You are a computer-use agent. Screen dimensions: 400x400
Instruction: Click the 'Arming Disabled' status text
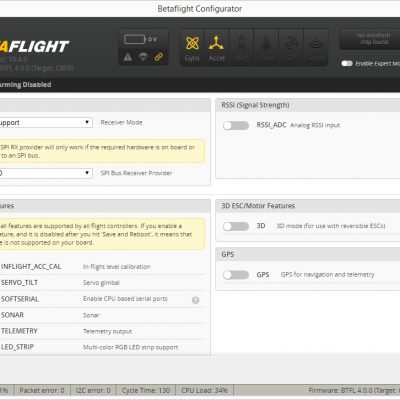click(26, 85)
